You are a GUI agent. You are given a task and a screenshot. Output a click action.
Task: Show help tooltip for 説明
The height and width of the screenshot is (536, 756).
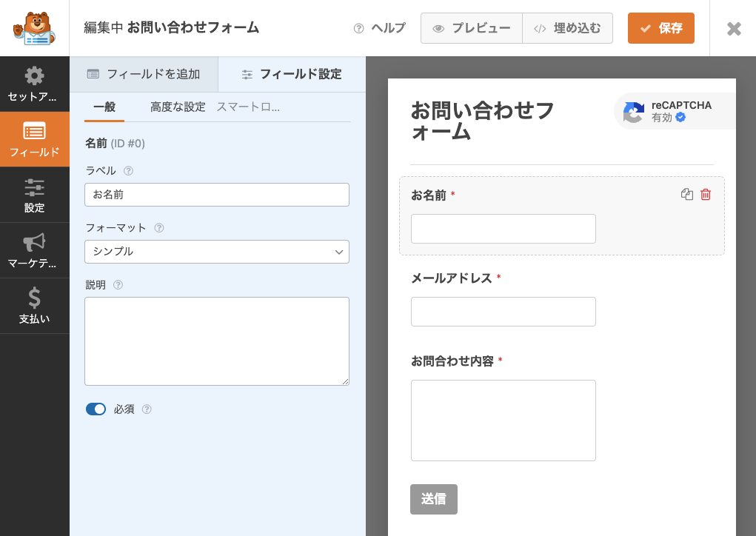click(118, 285)
